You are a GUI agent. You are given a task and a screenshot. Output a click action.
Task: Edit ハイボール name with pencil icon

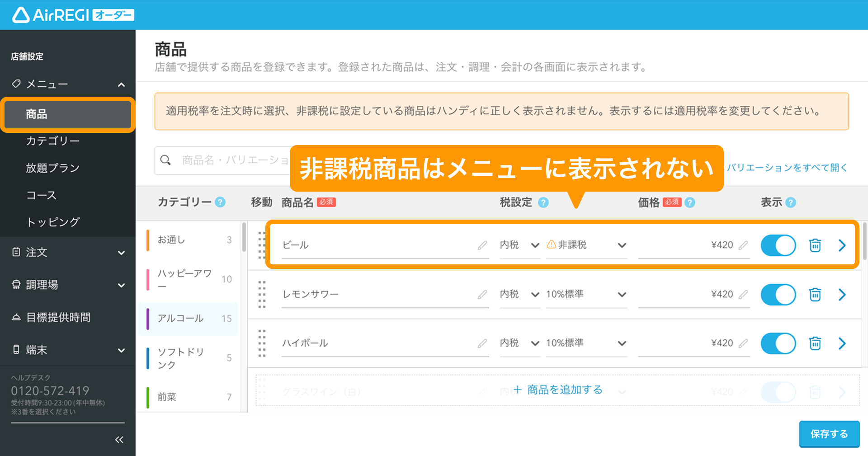(x=482, y=343)
